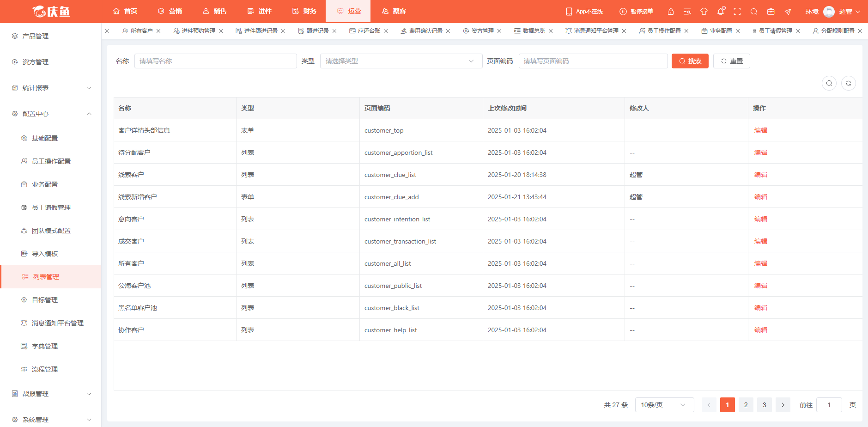
Task: Open the 类型 select dropdown
Action: [401, 61]
